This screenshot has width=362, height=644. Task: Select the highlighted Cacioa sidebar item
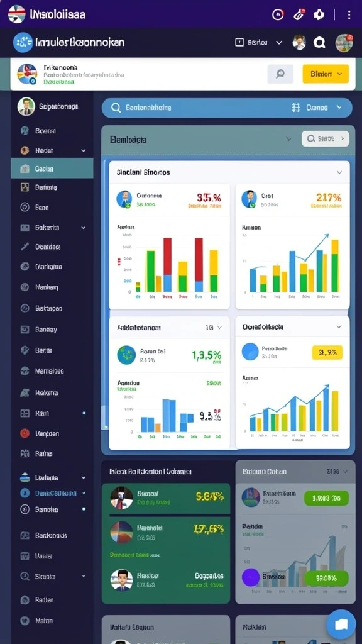coord(52,169)
